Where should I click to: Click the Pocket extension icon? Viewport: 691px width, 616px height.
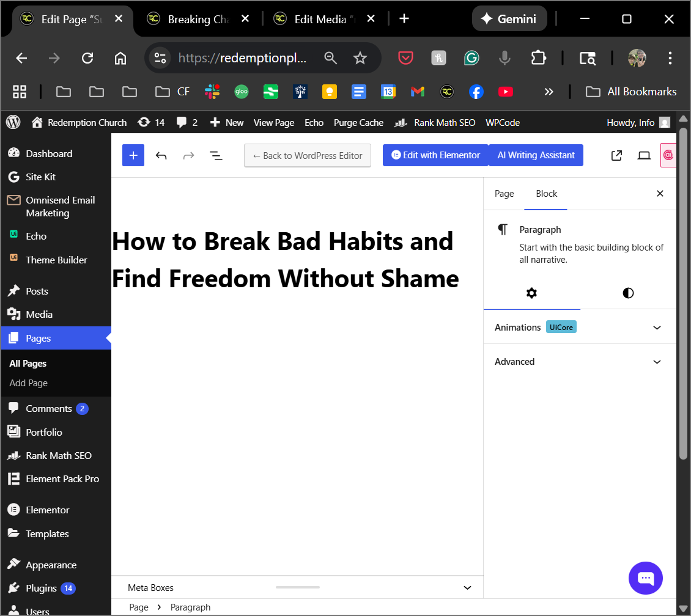(x=405, y=58)
